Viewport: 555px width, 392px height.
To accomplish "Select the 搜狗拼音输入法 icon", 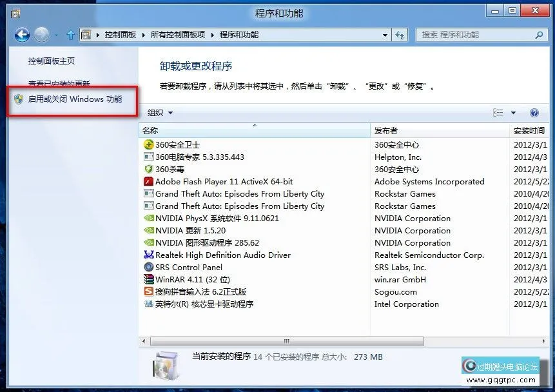I will pyautogui.click(x=148, y=291).
